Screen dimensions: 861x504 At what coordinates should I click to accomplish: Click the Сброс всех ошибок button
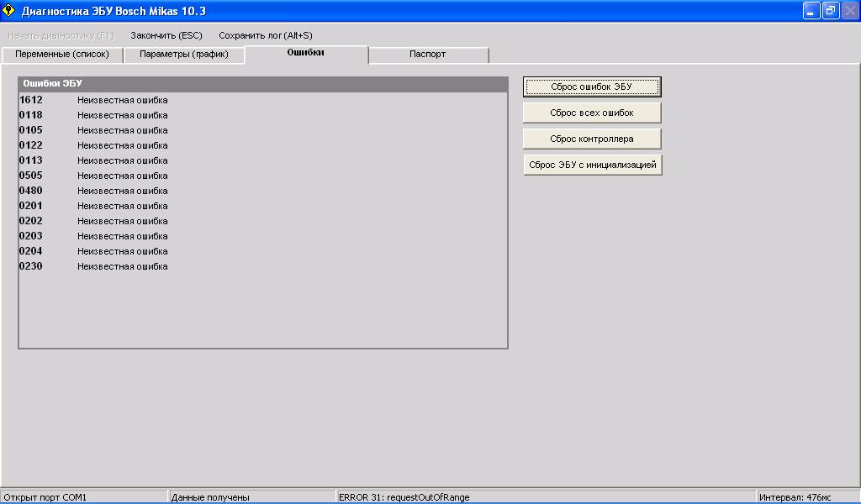tap(592, 113)
